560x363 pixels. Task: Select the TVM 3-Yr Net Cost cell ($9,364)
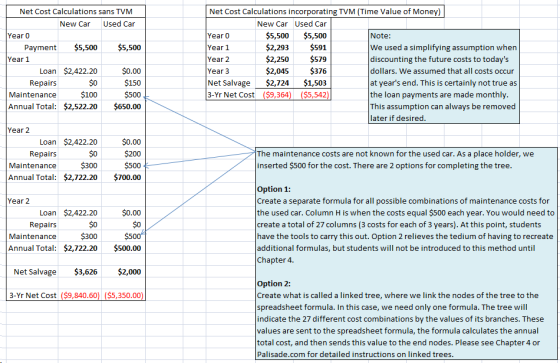click(277, 95)
